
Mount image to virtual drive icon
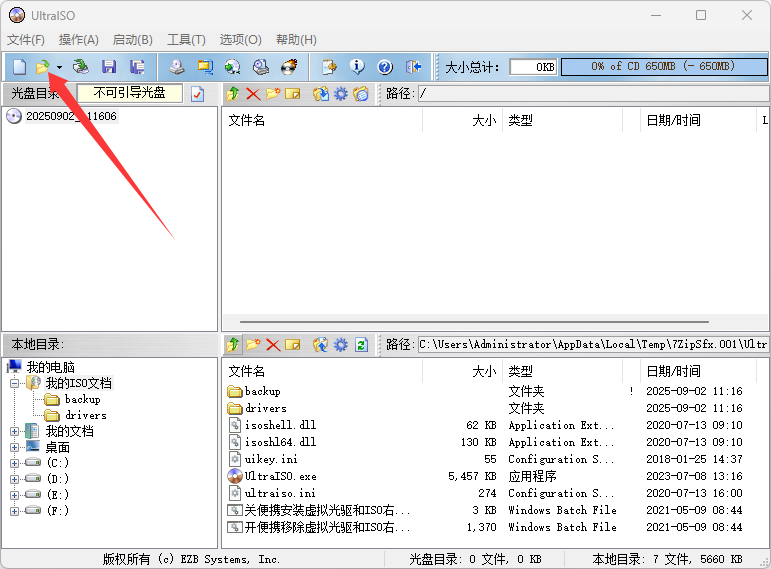click(261, 67)
